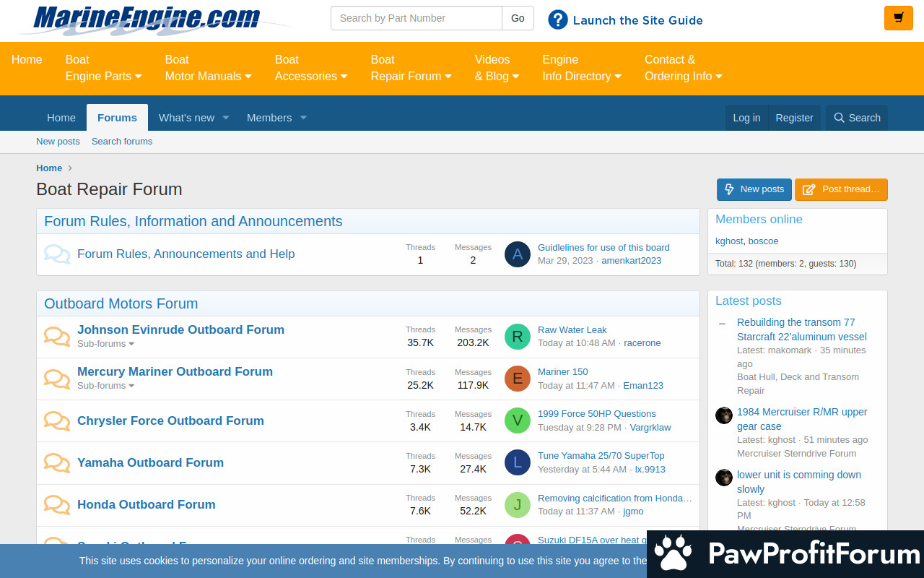Click the Johnson Evinrude forum chat bubble icon

point(57,336)
